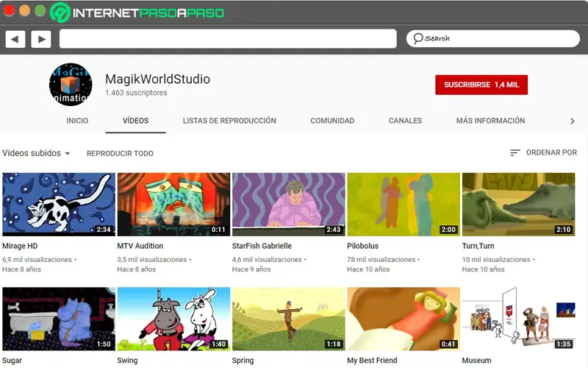Click the browser back arrow button
This screenshot has height=368, width=588.
click(x=15, y=39)
